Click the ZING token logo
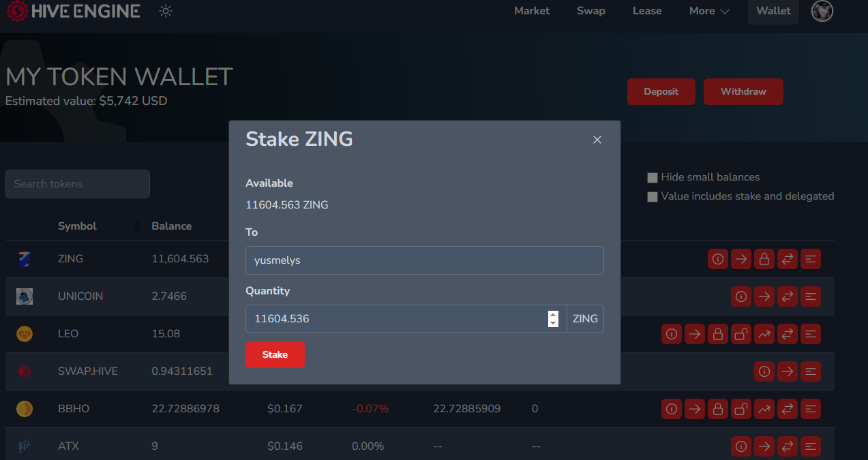 25,259
